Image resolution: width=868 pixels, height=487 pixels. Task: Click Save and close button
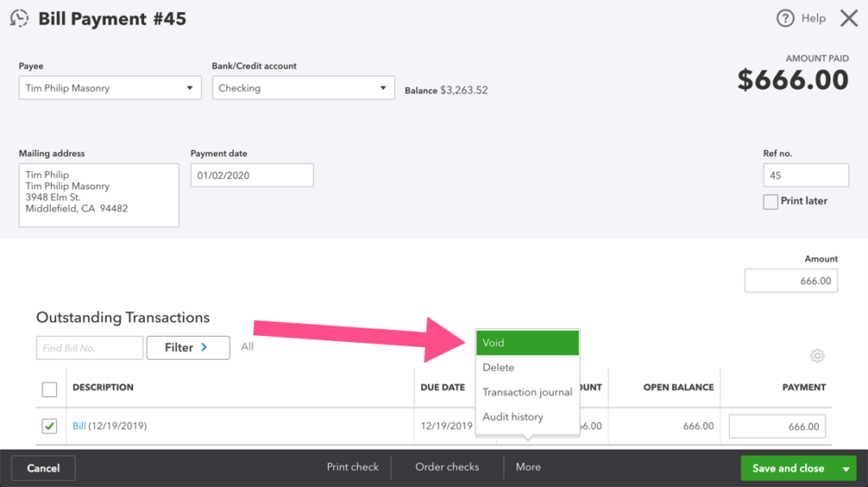(788, 468)
